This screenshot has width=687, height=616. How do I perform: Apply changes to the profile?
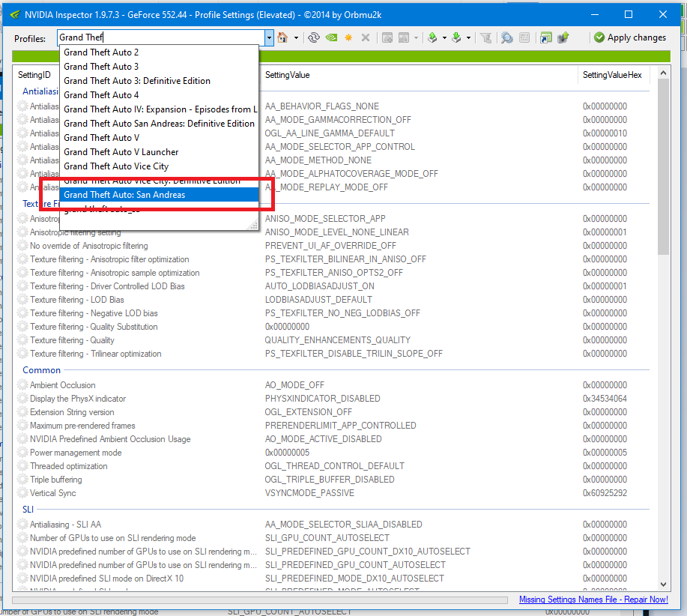pyautogui.click(x=630, y=37)
